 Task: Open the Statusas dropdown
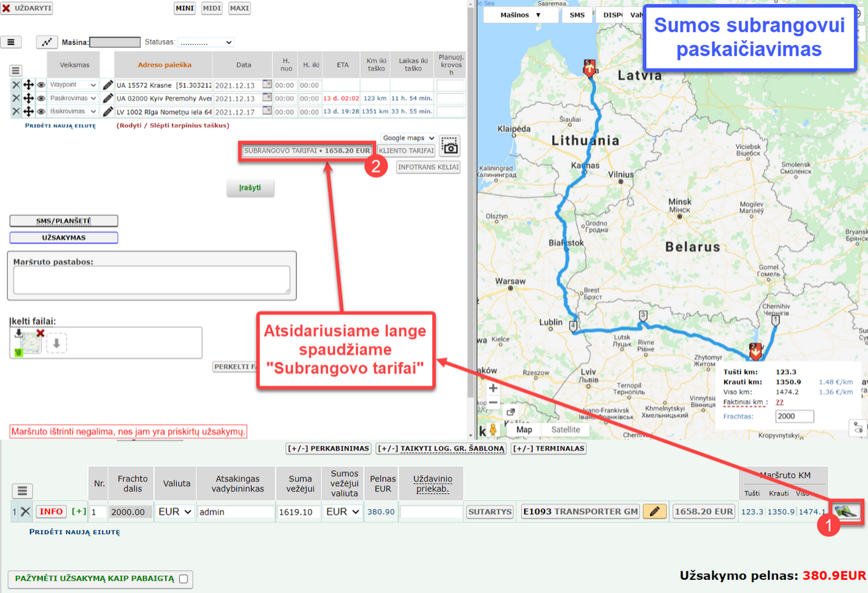[206, 42]
